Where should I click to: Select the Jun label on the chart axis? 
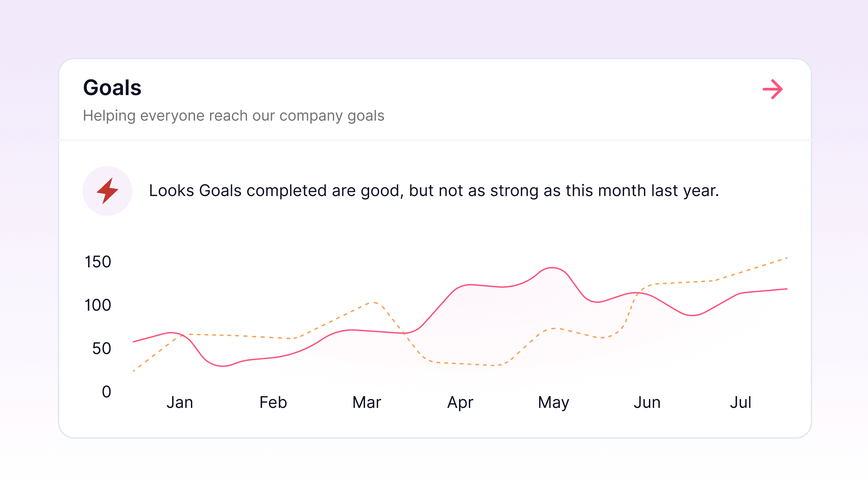[647, 402]
